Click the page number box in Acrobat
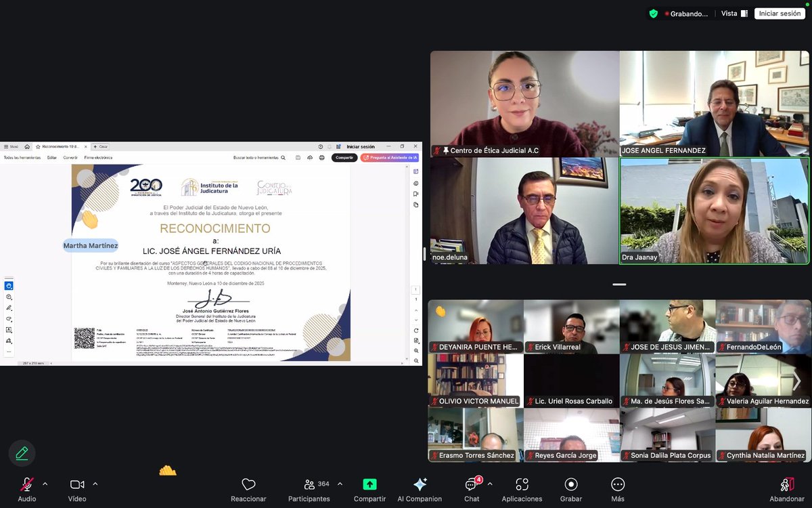812x508 pixels. (x=416, y=289)
